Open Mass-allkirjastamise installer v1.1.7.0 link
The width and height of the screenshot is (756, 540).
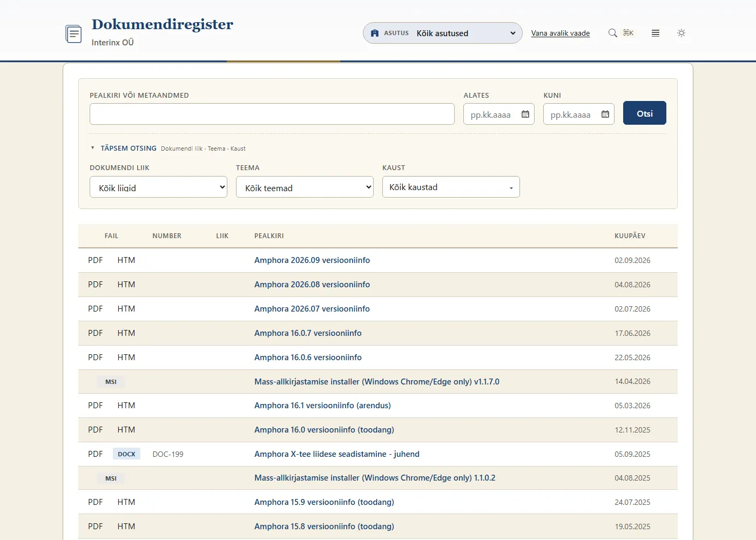377,382
